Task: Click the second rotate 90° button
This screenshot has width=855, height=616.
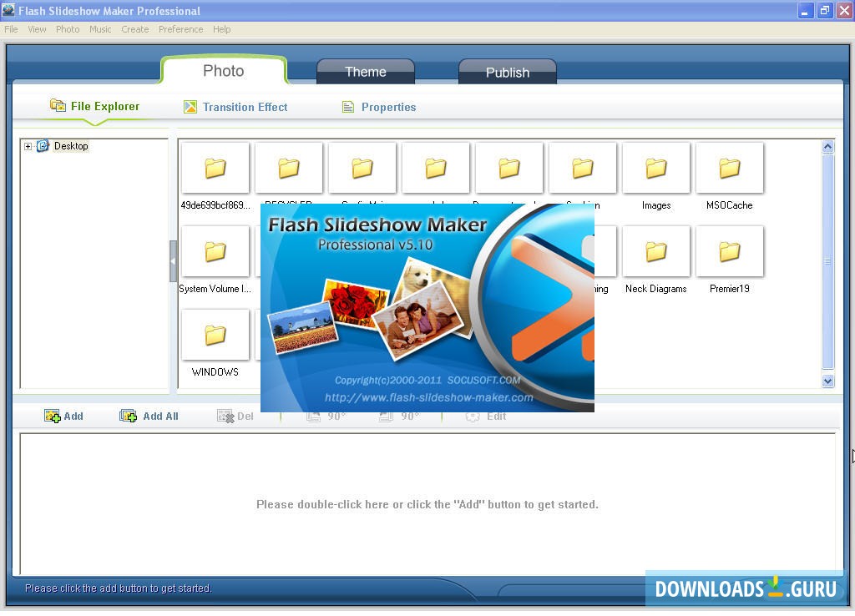Action: (x=399, y=416)
